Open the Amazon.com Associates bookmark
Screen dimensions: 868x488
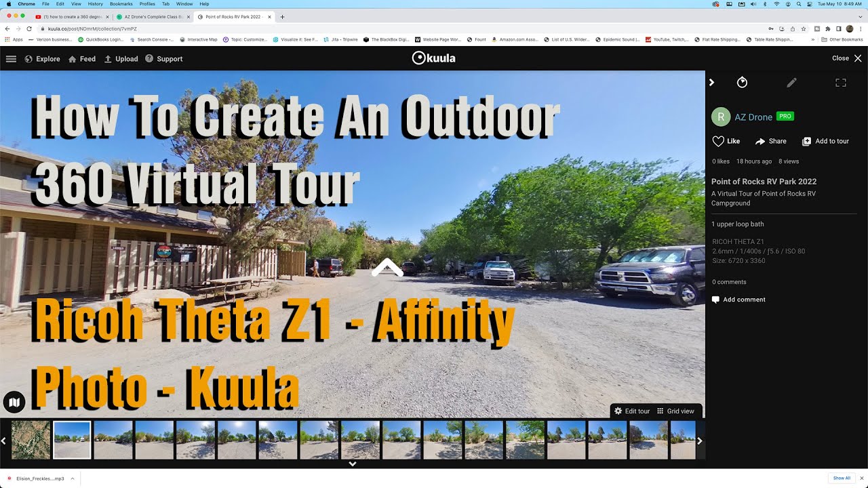tap(515, 40)
